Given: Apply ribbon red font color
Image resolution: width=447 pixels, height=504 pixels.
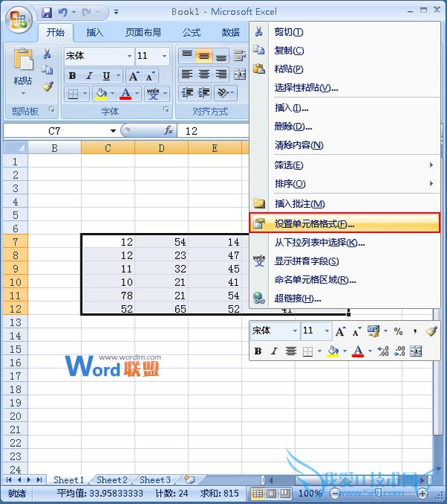Looking at the screenshot, I should [x=125, y=94].
